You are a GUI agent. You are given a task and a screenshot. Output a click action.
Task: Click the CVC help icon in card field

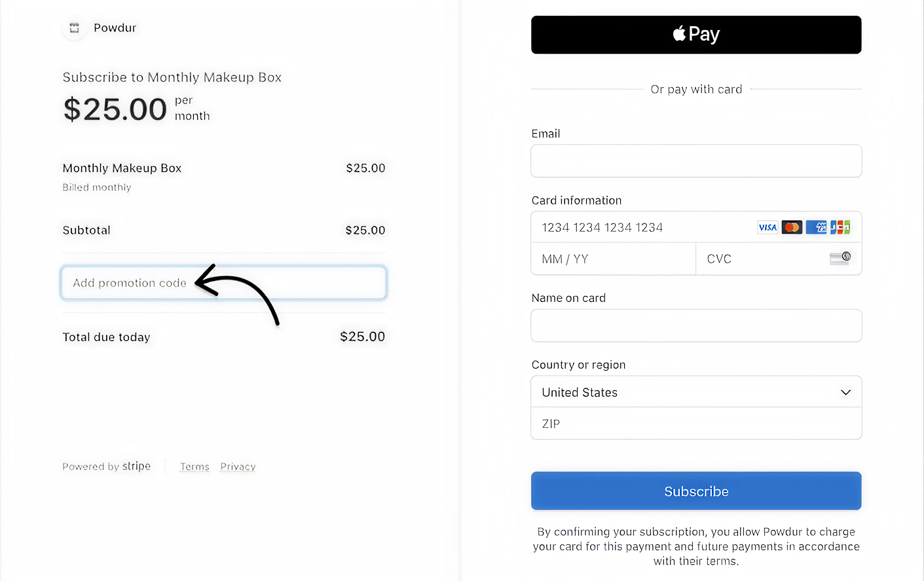[841, 258]
